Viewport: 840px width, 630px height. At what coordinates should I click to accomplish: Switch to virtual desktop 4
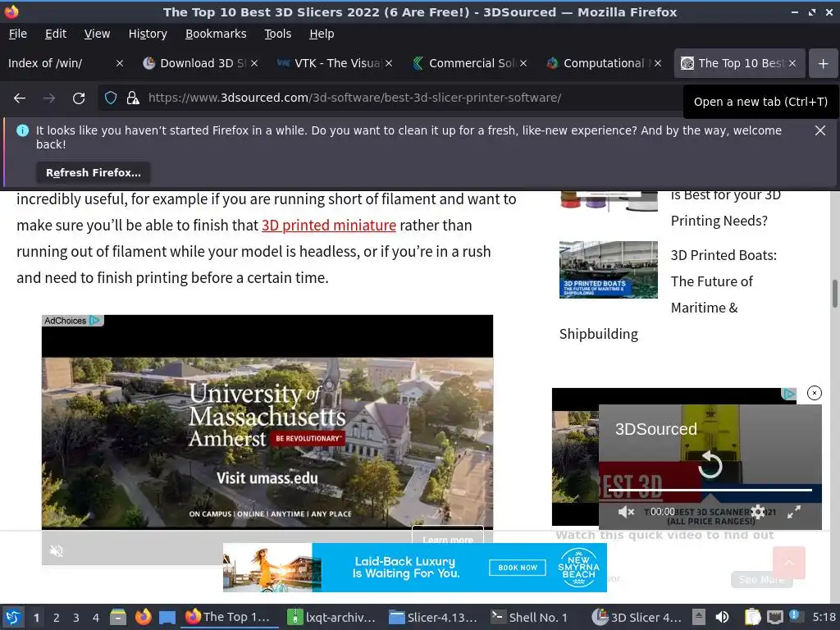pyautogui.click(x=95, y=618)
